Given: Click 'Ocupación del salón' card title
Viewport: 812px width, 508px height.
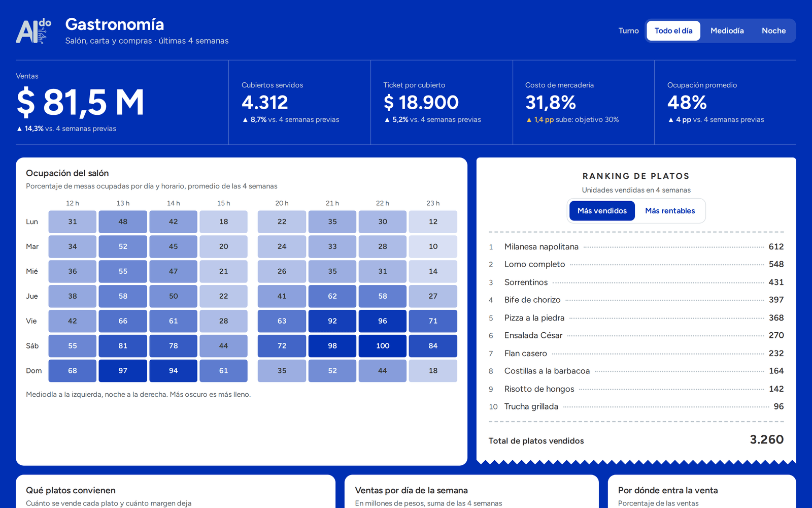Looking at the screenshot, I should (67, 173).
